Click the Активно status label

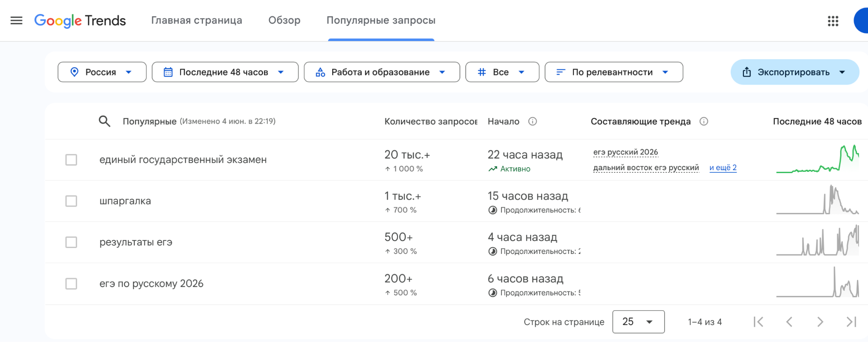coord(515,169)
